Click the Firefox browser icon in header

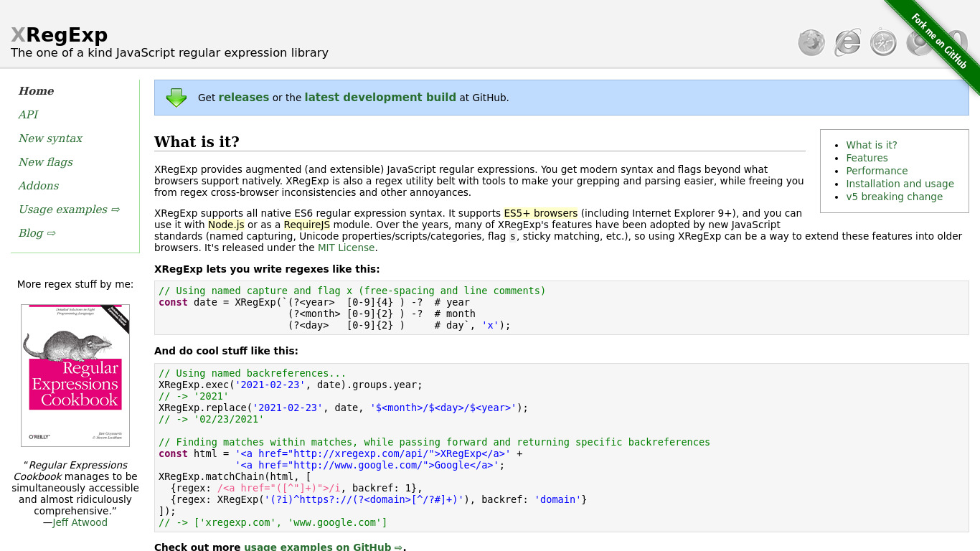811,42
